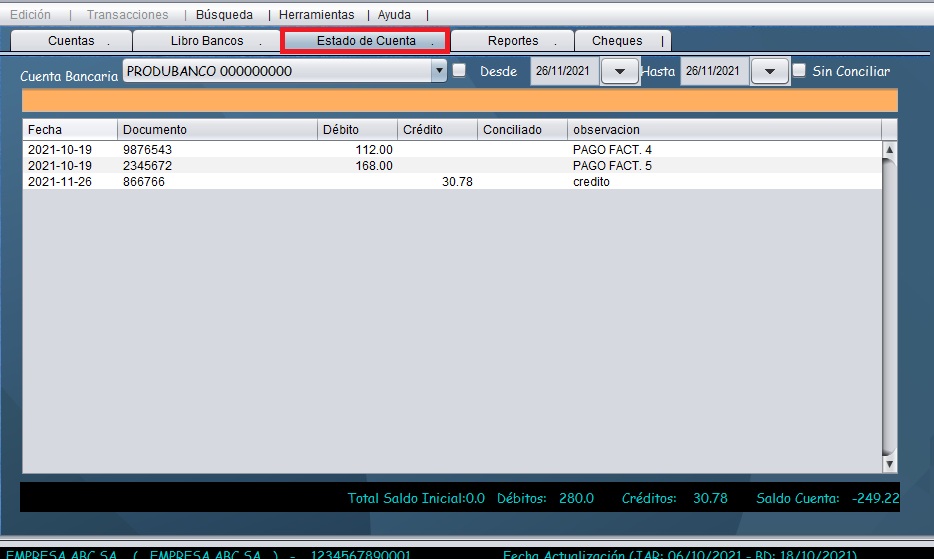
Task: Enable the Sin Conciliar checkbox
Action: (799, 71)
